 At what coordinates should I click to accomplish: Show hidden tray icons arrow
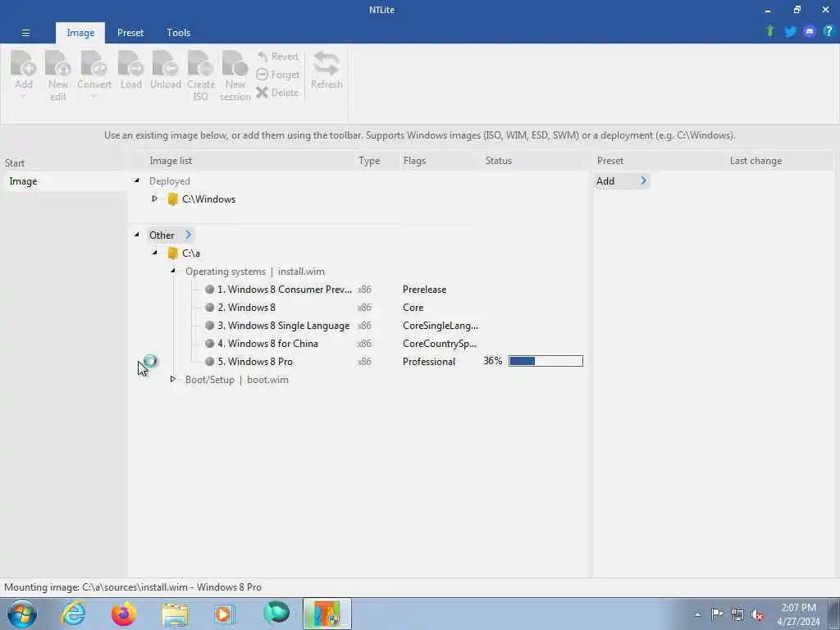(697, 614)
